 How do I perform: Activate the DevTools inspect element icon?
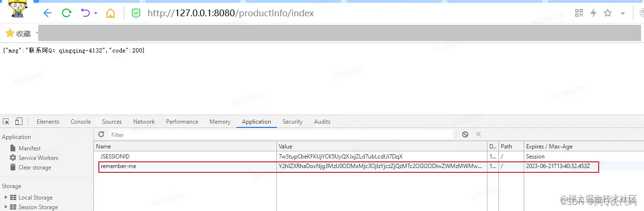[x=6, y=121]
